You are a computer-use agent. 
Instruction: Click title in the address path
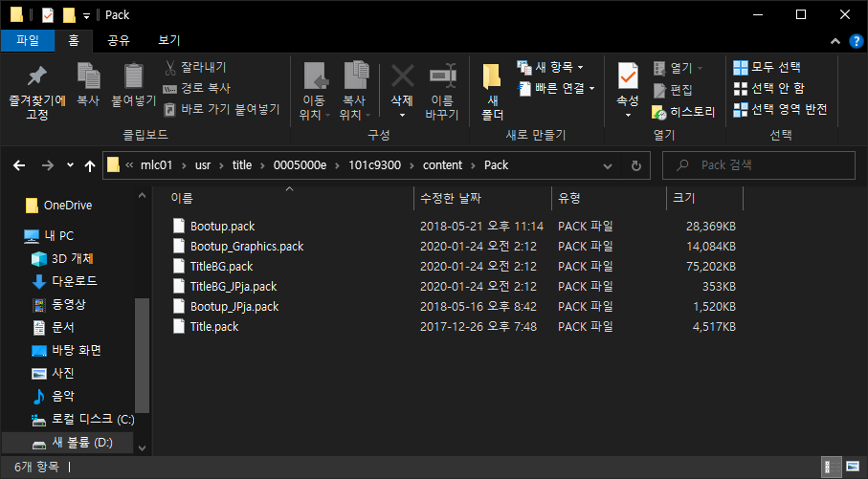click(242, 165)
